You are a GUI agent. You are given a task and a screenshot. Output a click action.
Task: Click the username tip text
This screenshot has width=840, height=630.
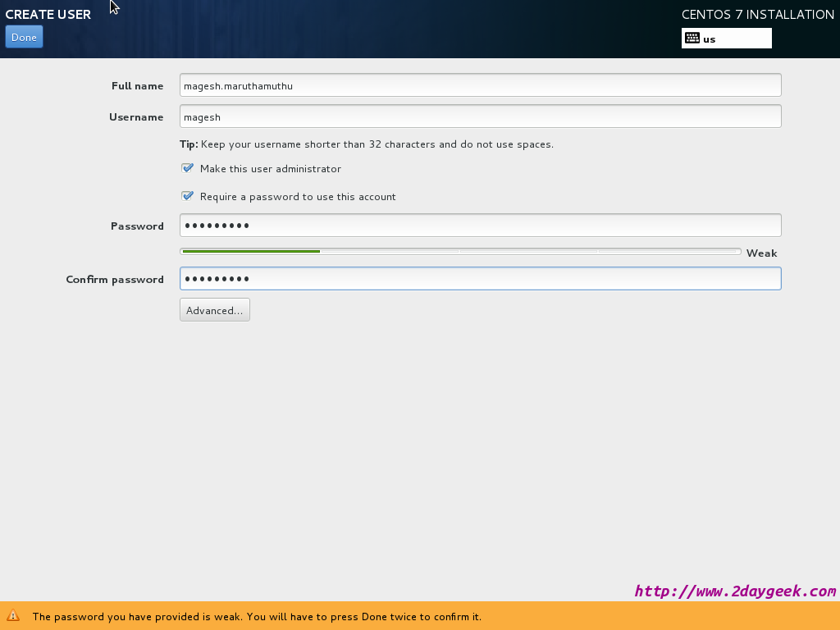coord(367,144)
